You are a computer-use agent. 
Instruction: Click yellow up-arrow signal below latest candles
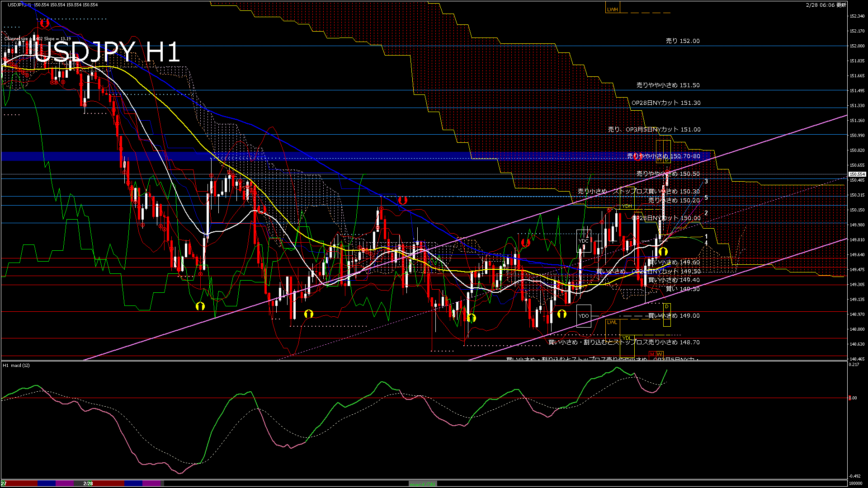(663, 251)
